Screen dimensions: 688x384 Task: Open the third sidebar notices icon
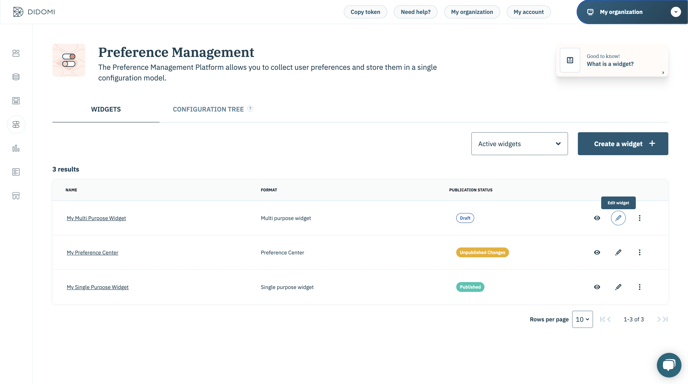(x=16, y=100)
